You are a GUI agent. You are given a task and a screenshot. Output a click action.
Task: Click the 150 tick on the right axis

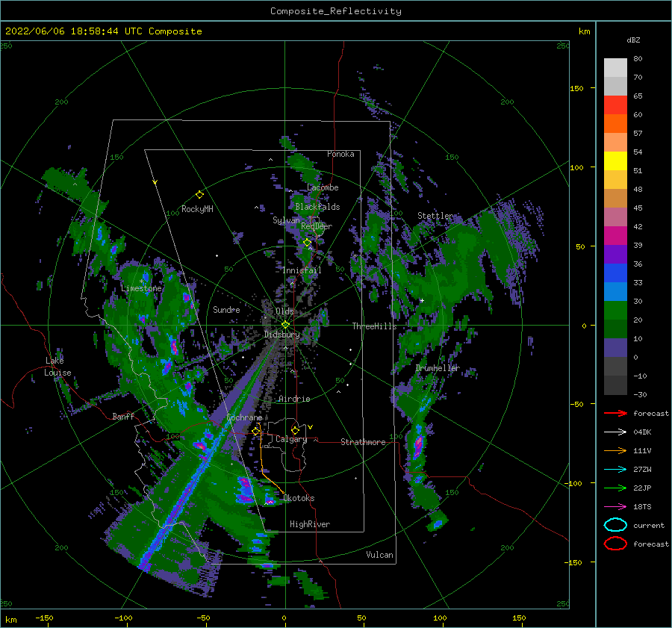[576, 88]
